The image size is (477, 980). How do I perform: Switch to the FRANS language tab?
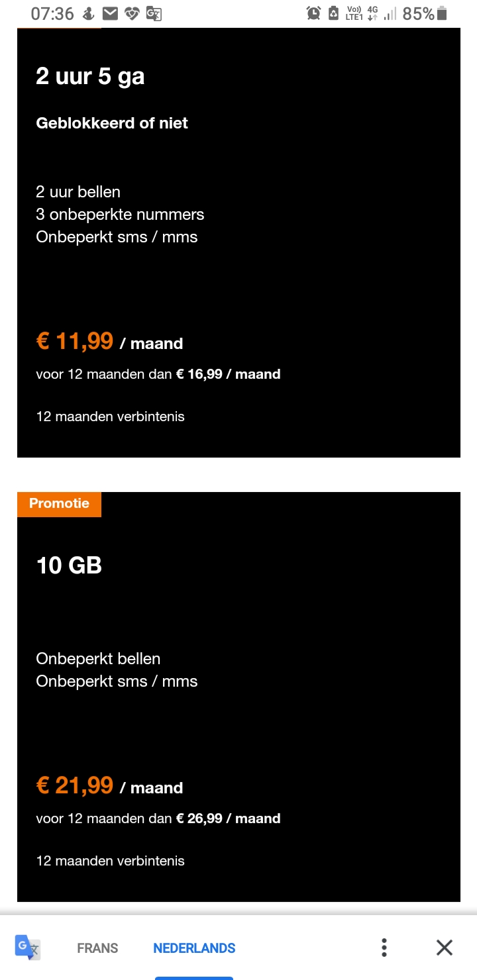point(97,948)
